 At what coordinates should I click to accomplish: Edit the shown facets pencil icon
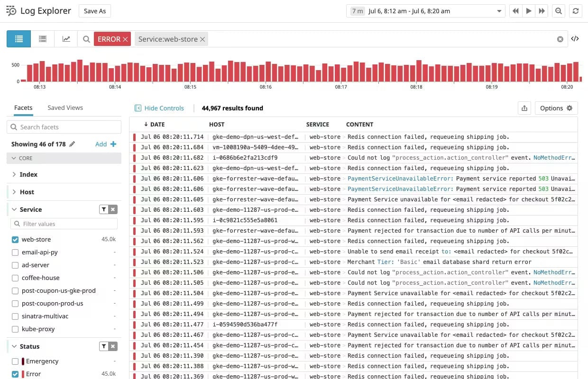(x=72, y=144)
